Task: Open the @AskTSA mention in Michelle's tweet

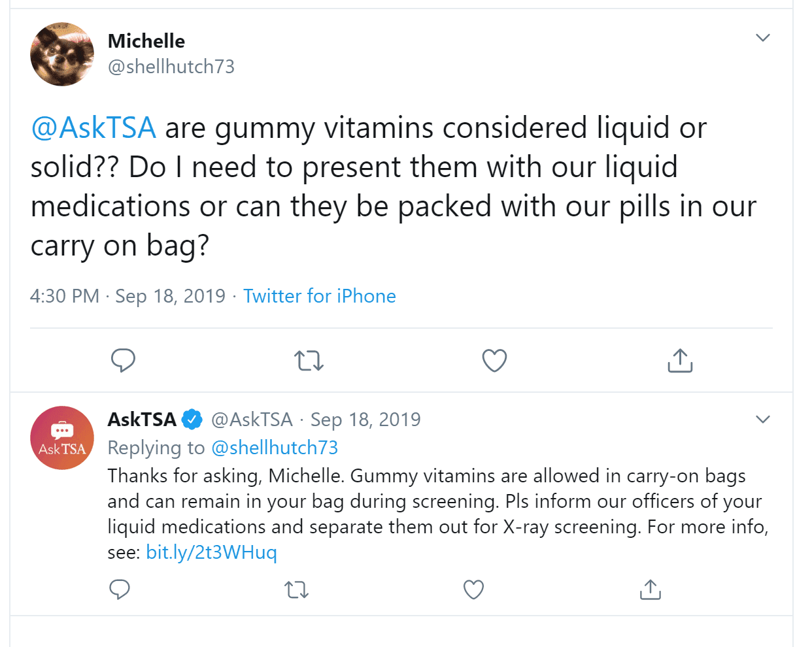Action: tap(93, 127)
